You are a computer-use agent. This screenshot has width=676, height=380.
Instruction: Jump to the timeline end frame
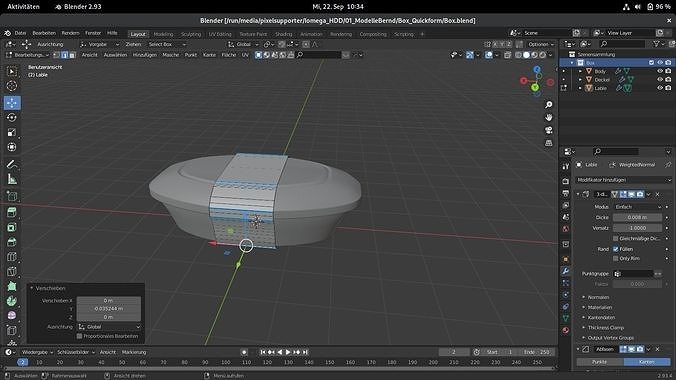305,352
